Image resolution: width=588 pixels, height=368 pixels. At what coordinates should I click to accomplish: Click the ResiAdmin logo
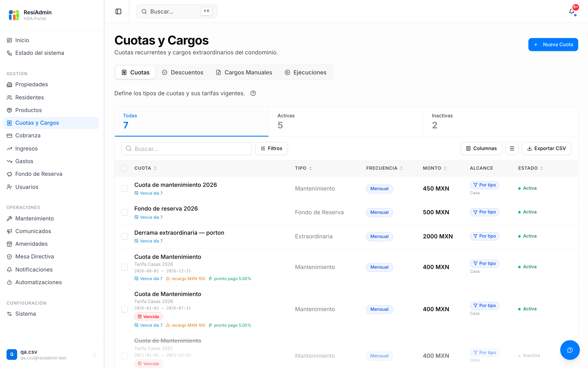tap(14, 15)
